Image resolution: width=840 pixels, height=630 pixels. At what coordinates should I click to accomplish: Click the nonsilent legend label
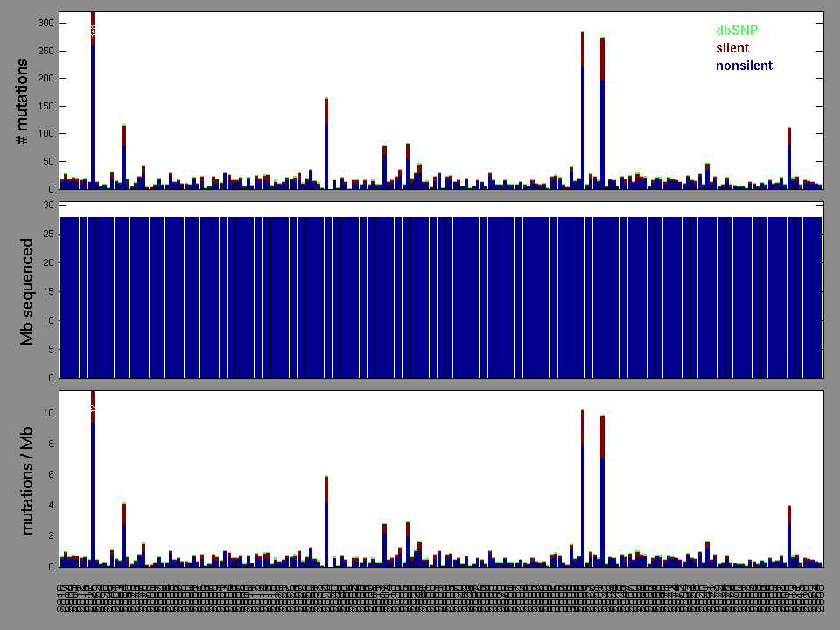744,66
